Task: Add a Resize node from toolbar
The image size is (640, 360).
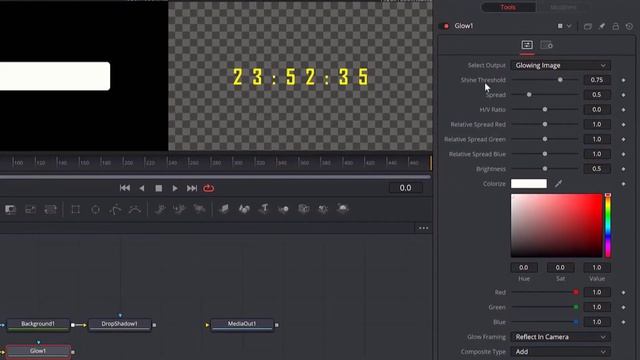Action: pos(31,209)
